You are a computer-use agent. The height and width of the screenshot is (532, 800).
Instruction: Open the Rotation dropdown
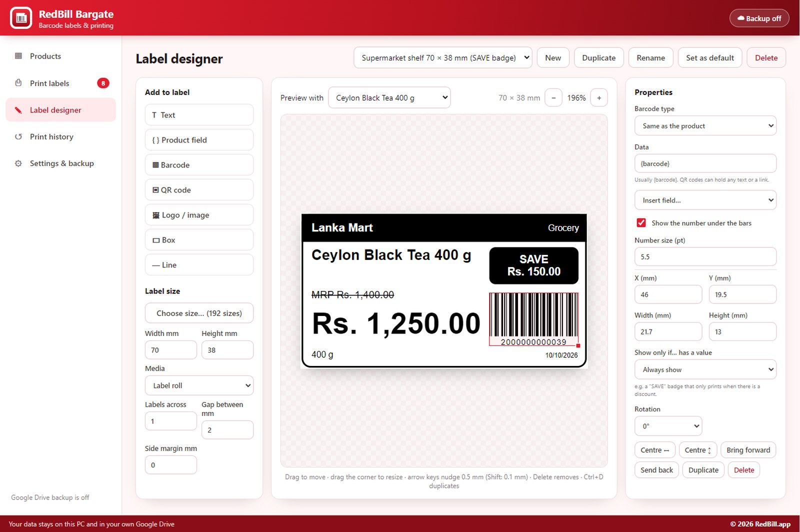[668, 426]
